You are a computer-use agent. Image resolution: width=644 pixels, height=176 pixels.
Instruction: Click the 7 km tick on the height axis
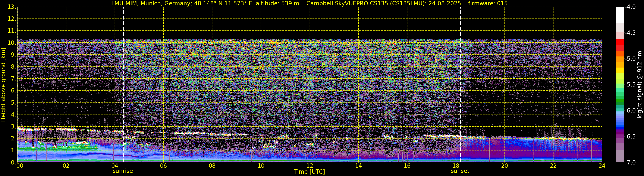point(13,79)
